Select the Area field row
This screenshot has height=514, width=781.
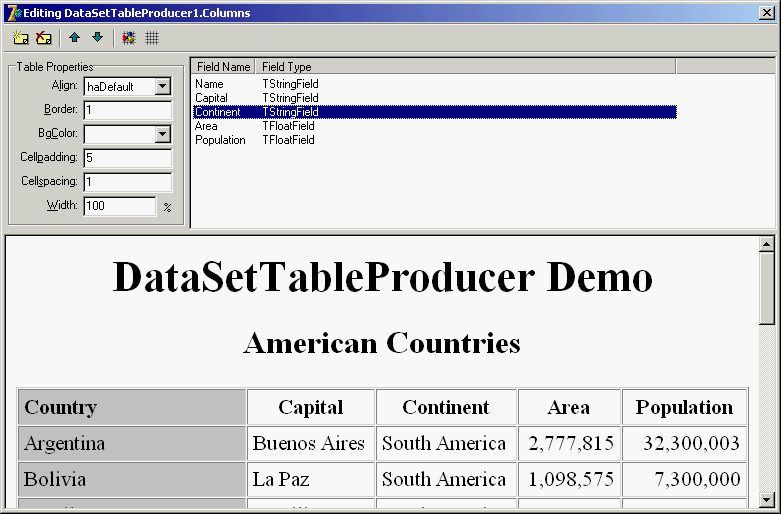[206, 126]
